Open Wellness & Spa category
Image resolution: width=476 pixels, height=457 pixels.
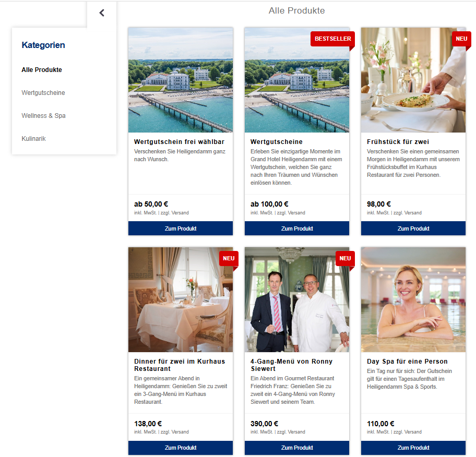point(43,116)
